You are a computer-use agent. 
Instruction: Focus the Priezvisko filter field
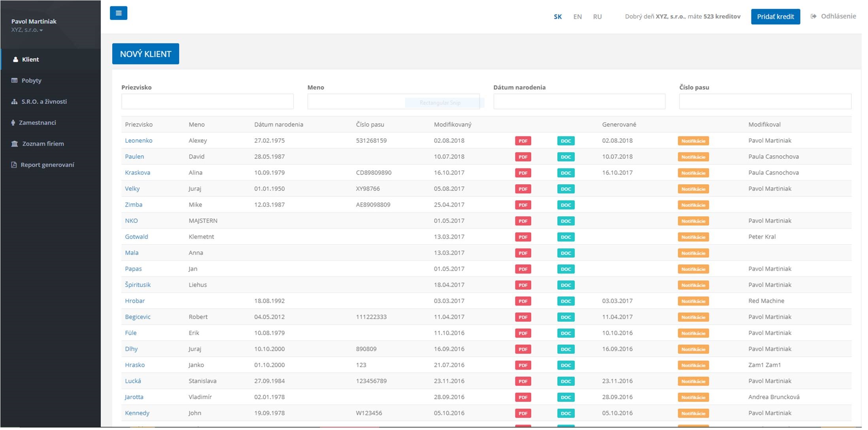point(208,102)
